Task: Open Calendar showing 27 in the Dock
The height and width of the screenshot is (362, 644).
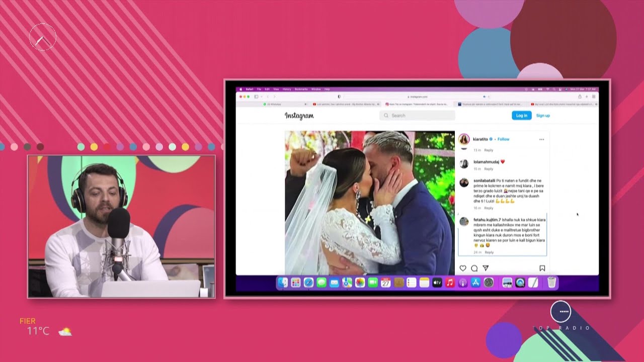Action: click(x=386, y=283)
